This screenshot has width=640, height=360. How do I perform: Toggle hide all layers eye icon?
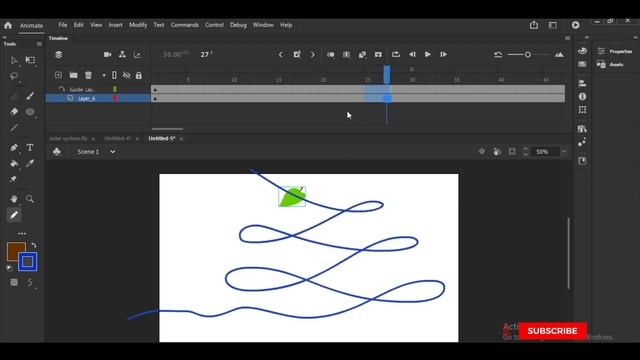click(127, 75)
